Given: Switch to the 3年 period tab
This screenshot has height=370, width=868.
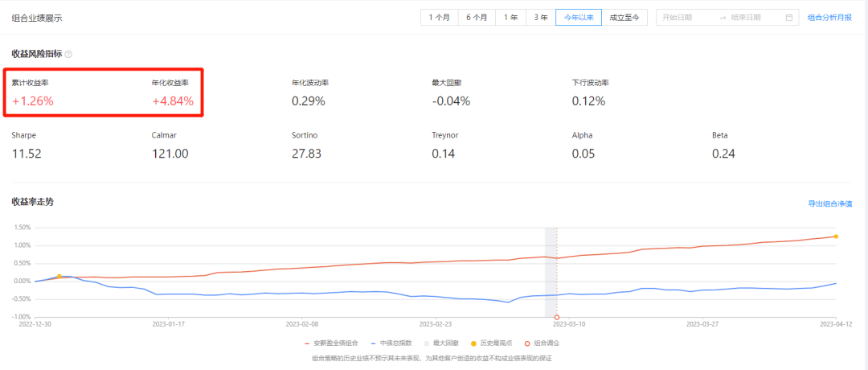Looking at the screenshot, I should coord(541,17).
